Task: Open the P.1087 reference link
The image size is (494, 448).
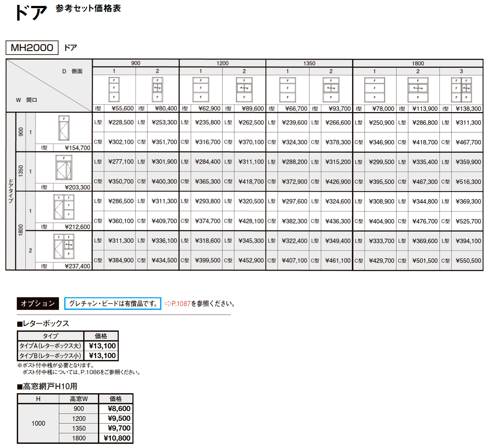Action: (x=181, y=303)
